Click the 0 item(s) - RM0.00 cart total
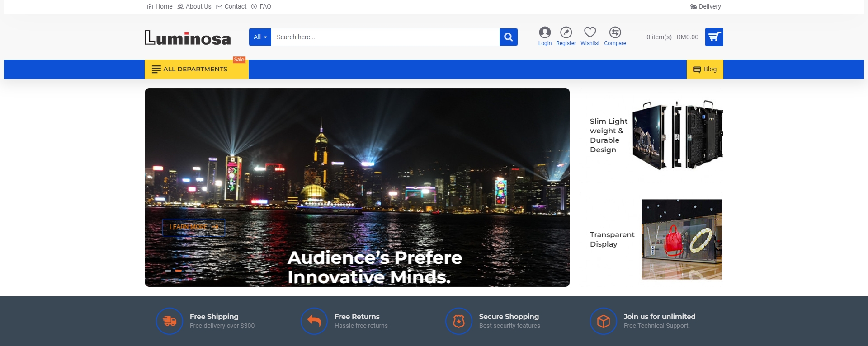Screen dimensions: 868x346 (672, 37)
